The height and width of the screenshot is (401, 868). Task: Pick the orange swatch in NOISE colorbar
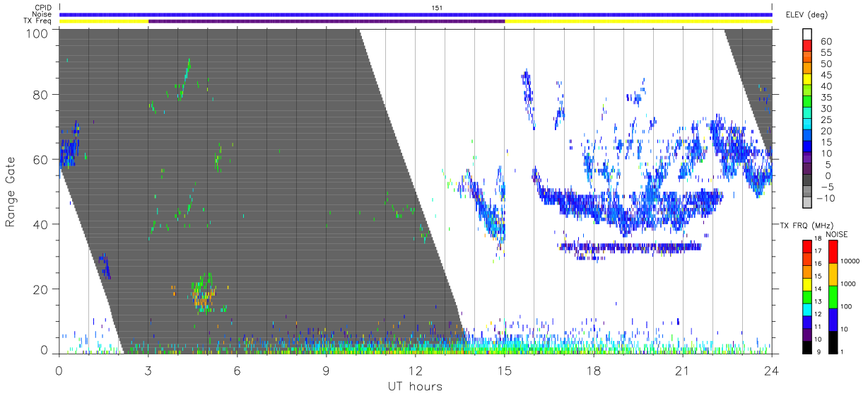pyautogui.click(x=832, y=274)
